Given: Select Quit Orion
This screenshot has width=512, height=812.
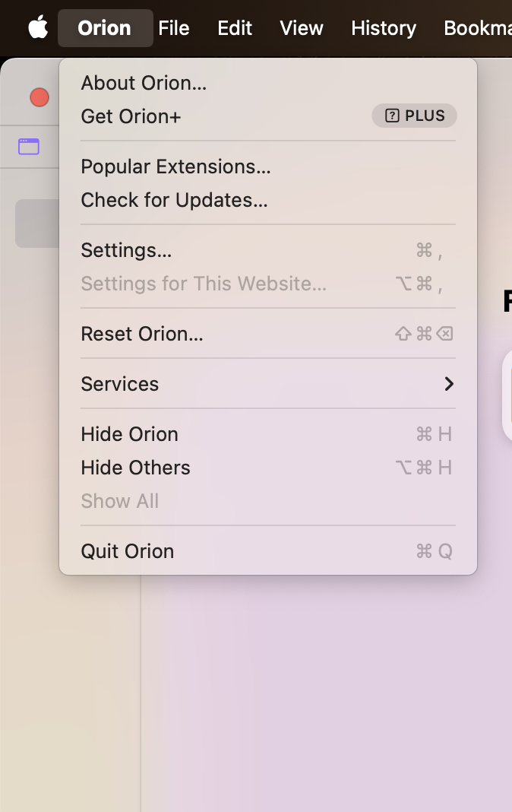Looking at the screenshot, I should [127, 551].
